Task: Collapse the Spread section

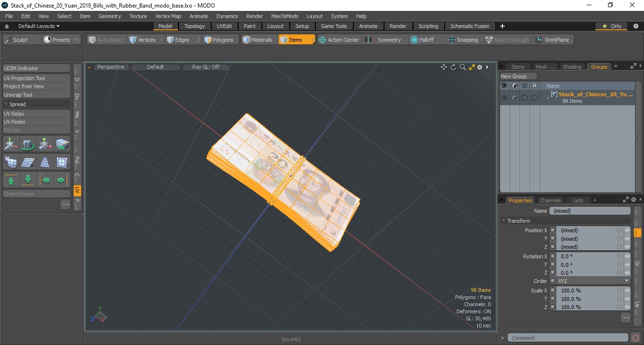Action: [6, 104]
